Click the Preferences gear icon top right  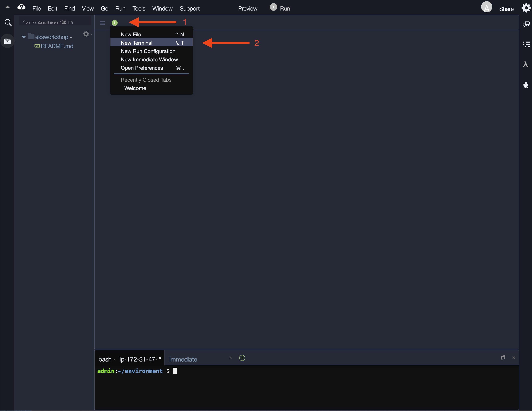526,8
